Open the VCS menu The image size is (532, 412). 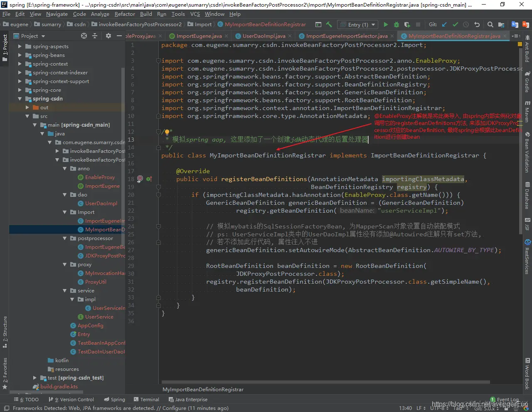(x=195, y=14)
